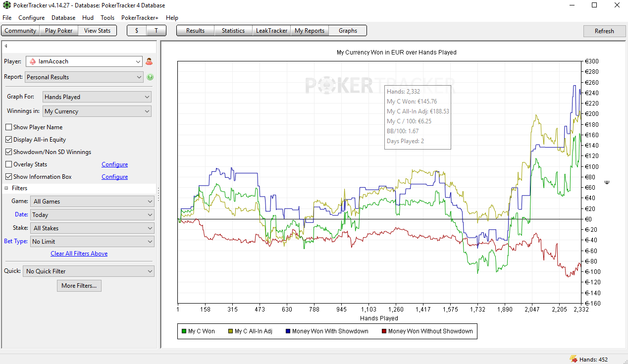Open the Player dropdown showing IamAcoach
Viewport: 628px width, 364px height.
coord(84,61)
